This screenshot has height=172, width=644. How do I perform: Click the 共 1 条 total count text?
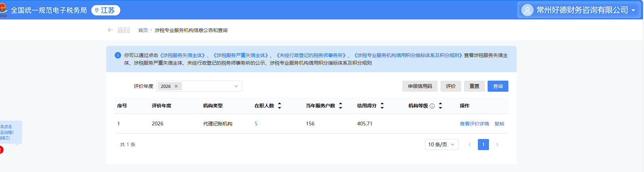pyautogui.click(x=128, y=145)
